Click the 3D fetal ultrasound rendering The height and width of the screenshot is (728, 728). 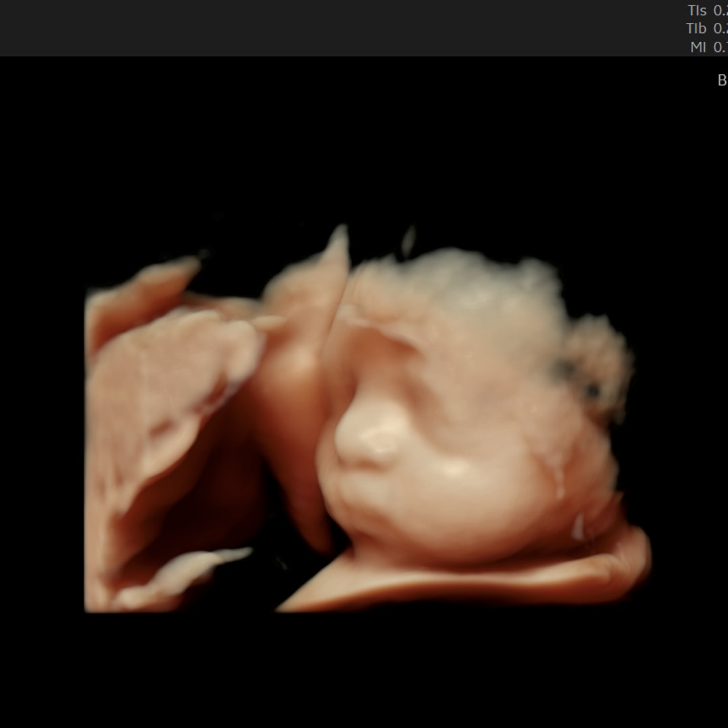tap(368, 419)
